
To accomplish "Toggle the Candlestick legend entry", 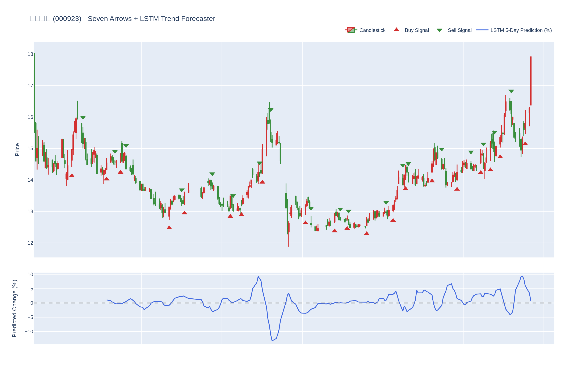I will point(372,30).
